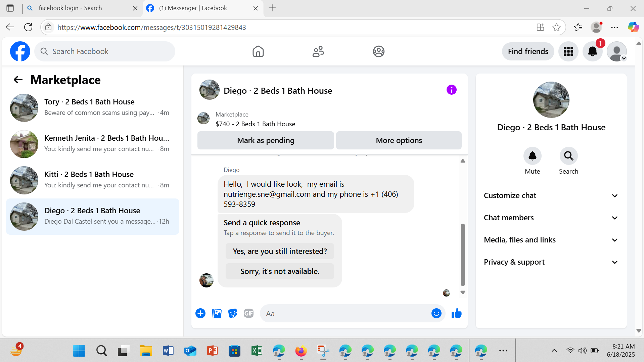Screen dimensions: 644x362
Task: Open conversation information purple icon
Action: coord(451,90)
